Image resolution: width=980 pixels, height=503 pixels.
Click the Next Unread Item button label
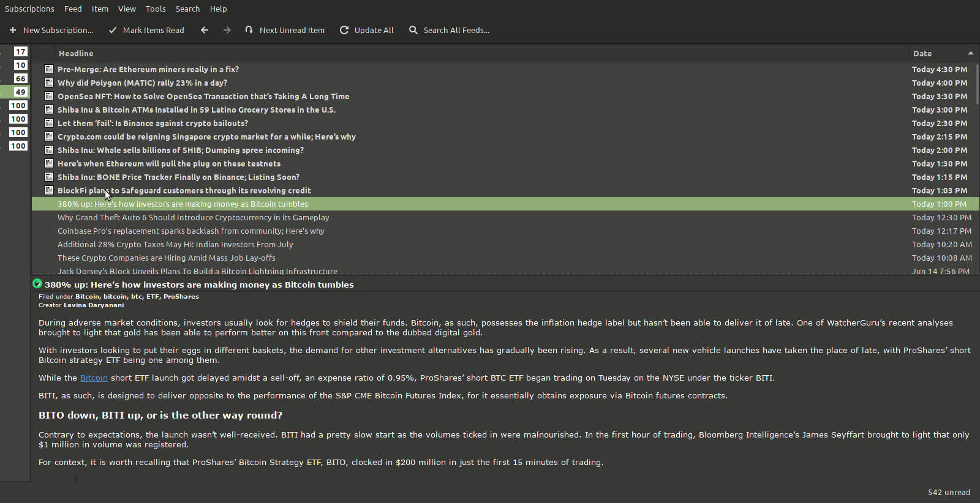point(292,30)
